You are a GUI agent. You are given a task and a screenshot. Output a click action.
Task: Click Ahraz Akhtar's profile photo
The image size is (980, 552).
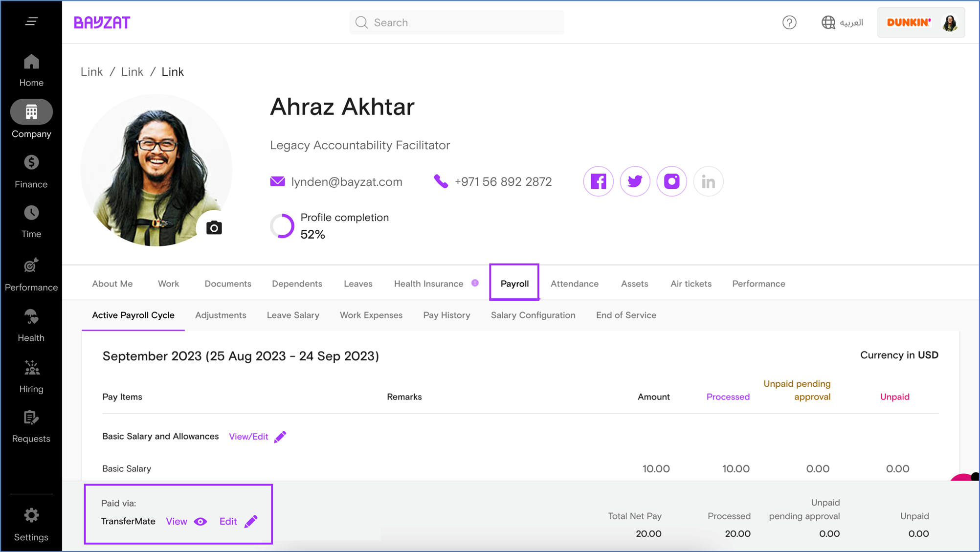pos(156,170)
